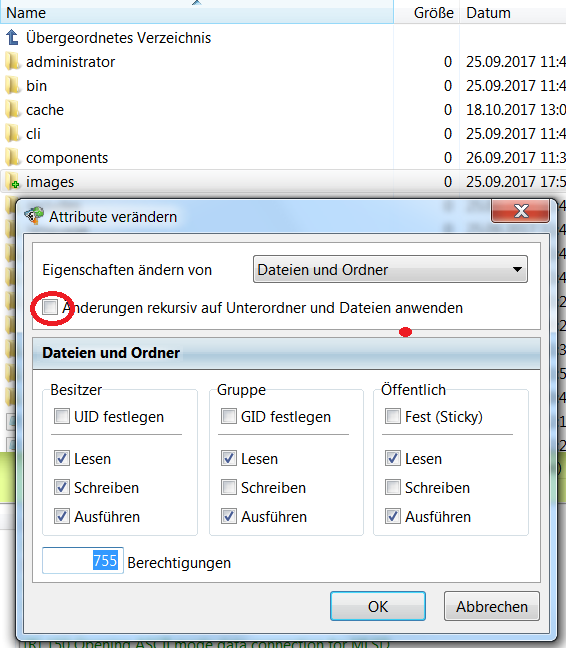The width and height of the screenshot is (566, 648).
Task: Click the Attribute verändern dialog title icon
Action: click(34, 216)
